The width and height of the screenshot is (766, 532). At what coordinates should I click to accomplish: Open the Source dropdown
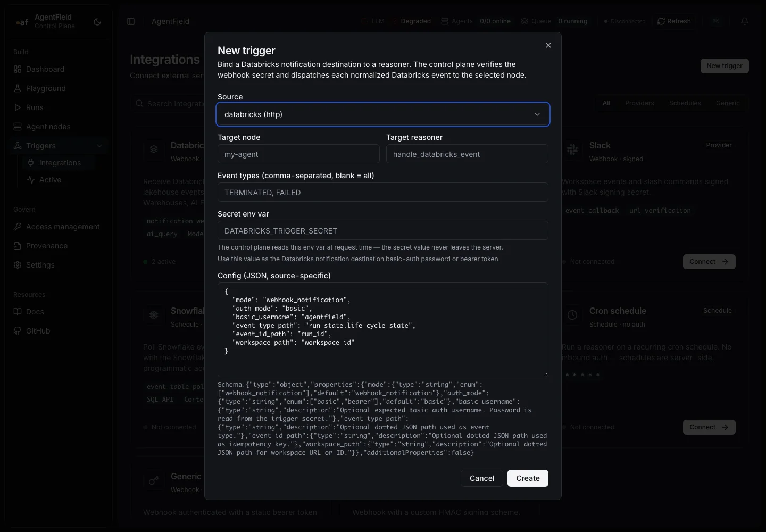(x=383, y=114)
